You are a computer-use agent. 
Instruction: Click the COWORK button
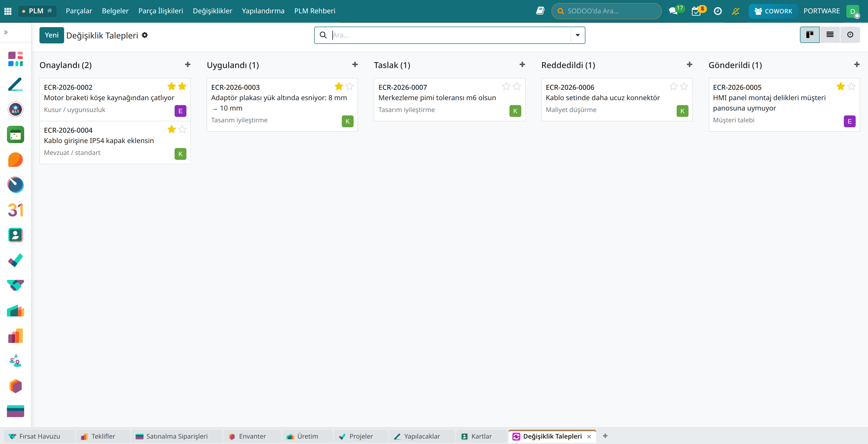[773, 11]
